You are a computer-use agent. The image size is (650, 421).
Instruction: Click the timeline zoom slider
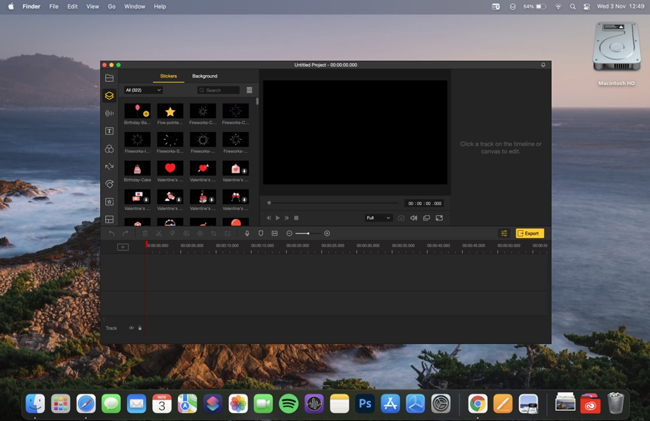pyautogui.click(x=308, y=234)
